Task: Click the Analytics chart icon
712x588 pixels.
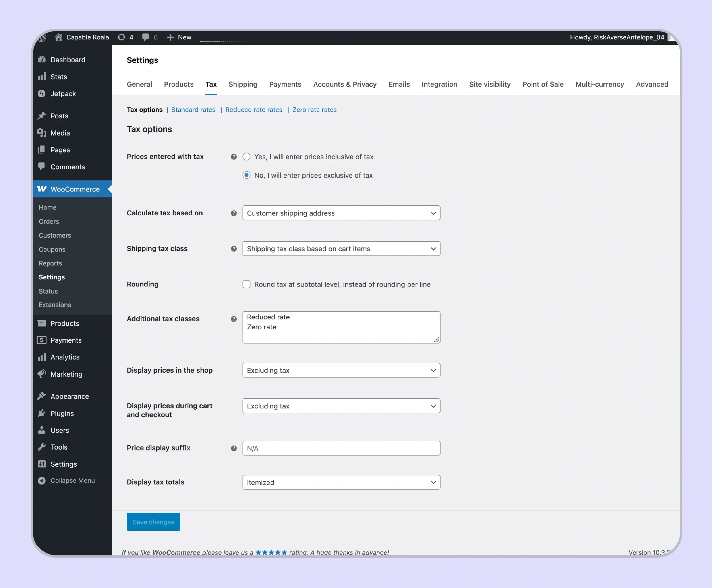Action: click(x=42, y=357)
